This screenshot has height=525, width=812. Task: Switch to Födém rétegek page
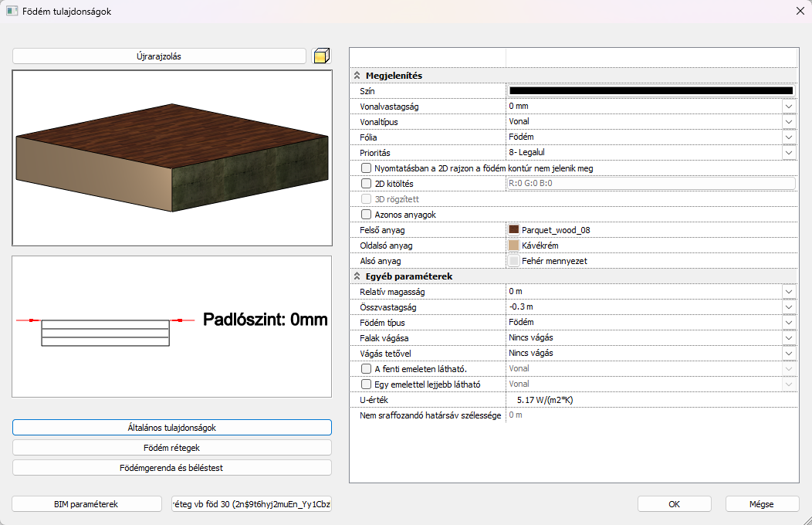tap(172, 448)
